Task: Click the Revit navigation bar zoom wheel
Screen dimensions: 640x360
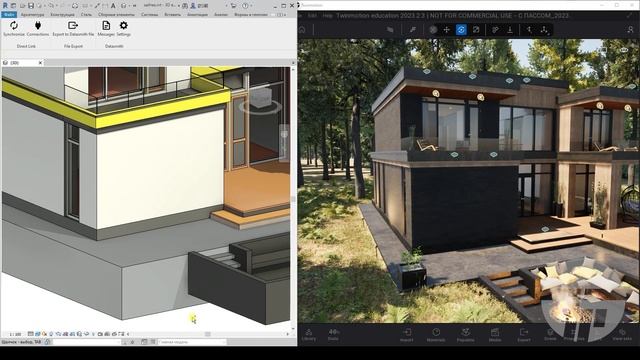Action: click(284, 135)
